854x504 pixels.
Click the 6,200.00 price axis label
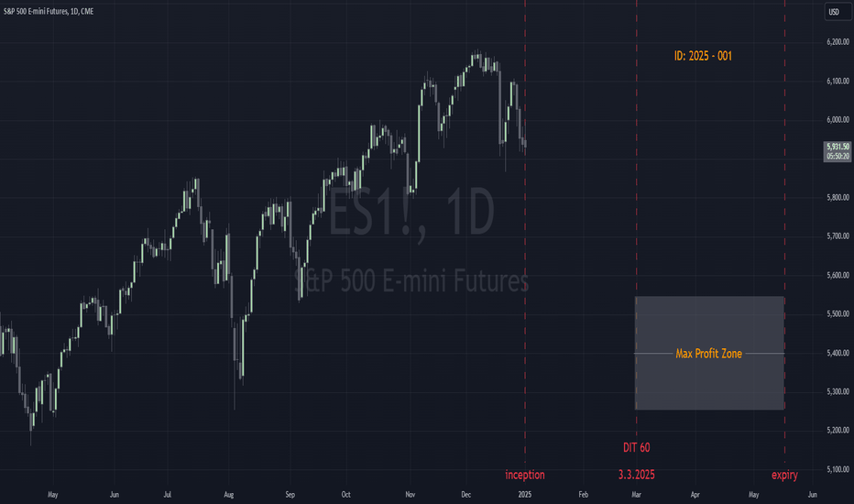pyautogui.click(x=838, y=42)
